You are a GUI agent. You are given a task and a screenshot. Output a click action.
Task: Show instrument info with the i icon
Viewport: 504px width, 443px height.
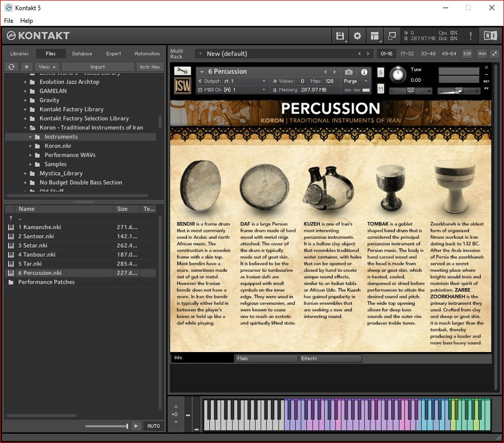364,72
